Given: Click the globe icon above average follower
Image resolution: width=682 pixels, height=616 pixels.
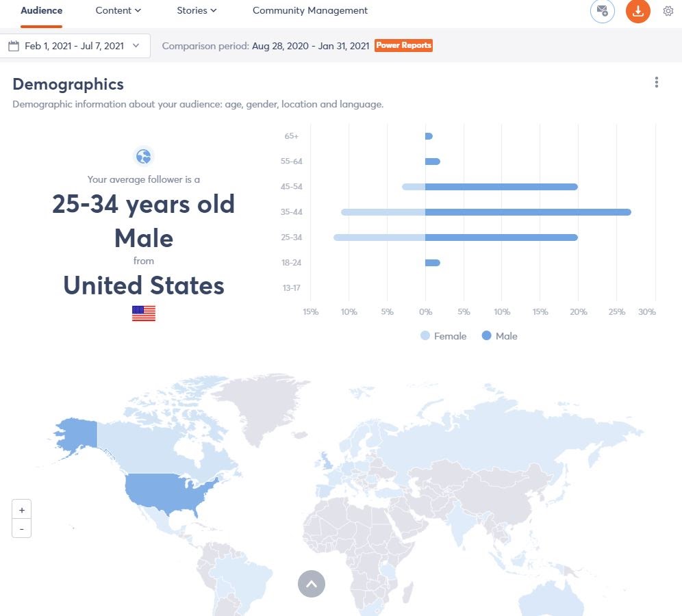Looking at the screenshot, I should tap(144, 156).
